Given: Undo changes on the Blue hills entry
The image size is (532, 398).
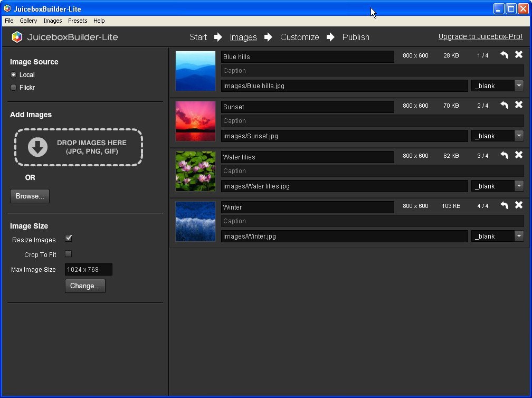Looking at the screenshot, I should coord(504,55).
